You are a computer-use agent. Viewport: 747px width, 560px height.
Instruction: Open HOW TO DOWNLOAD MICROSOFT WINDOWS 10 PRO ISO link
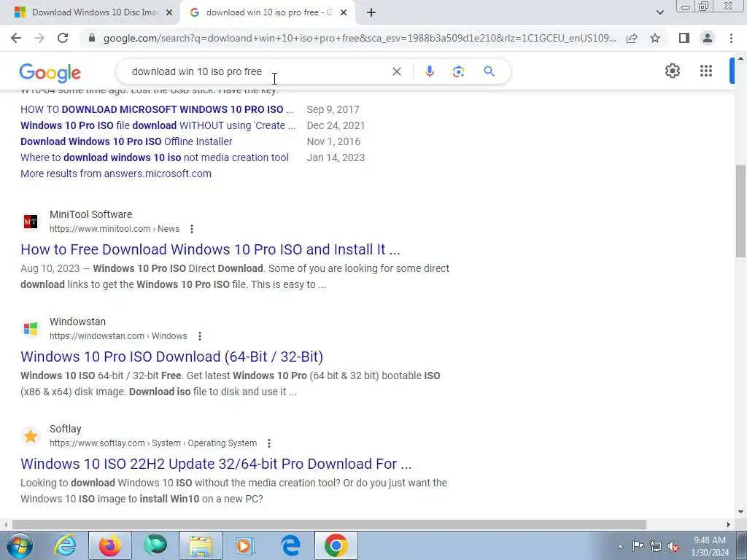pos(158,109)
